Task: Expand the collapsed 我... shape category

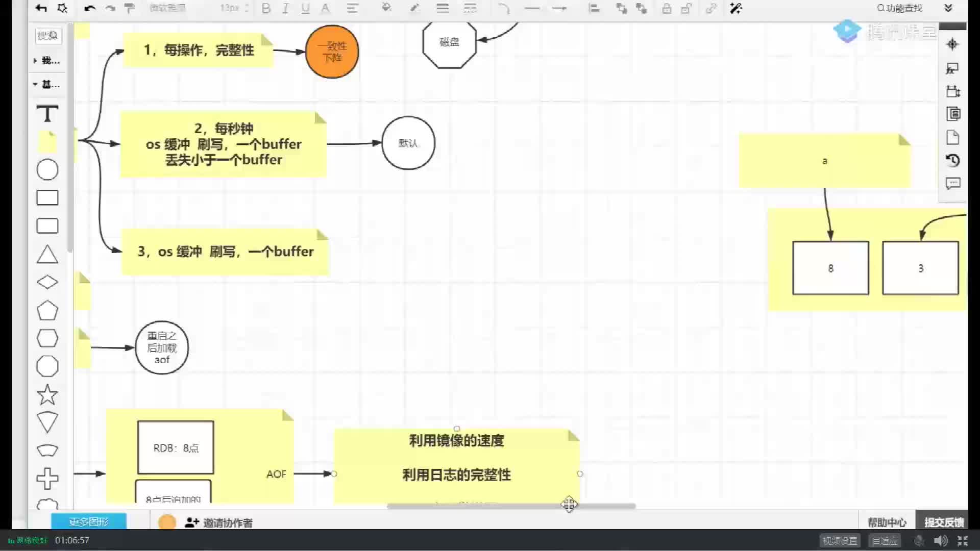Action: pyautogui.click(x=47, y=61)
